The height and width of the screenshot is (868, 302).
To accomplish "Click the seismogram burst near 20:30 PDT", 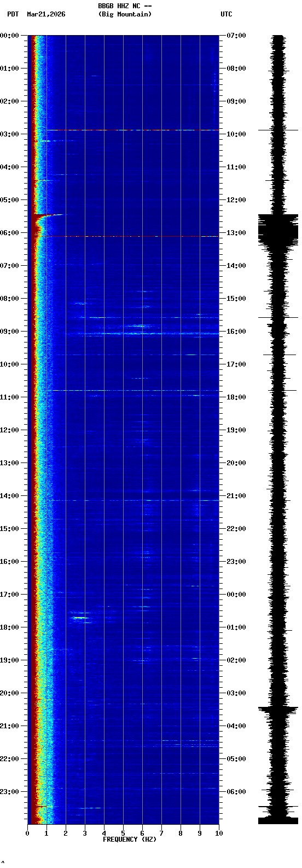I will coord(278,711).
